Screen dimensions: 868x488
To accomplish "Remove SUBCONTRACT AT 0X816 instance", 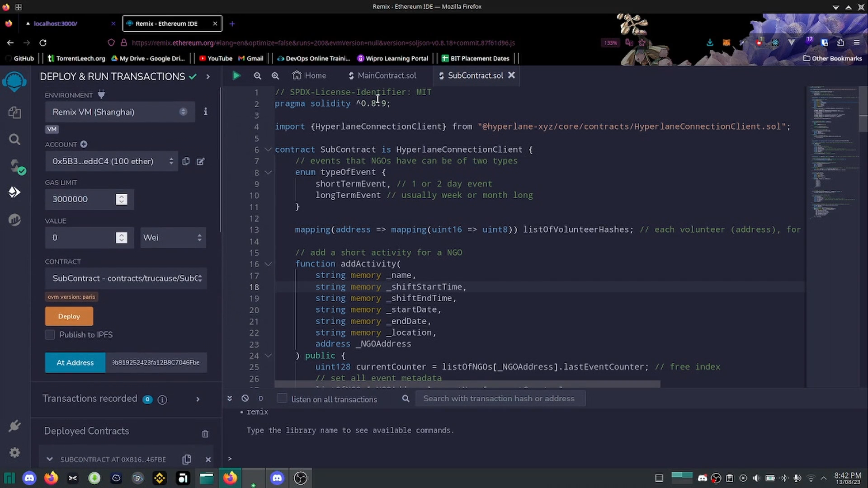I will (x=208, y=460).
